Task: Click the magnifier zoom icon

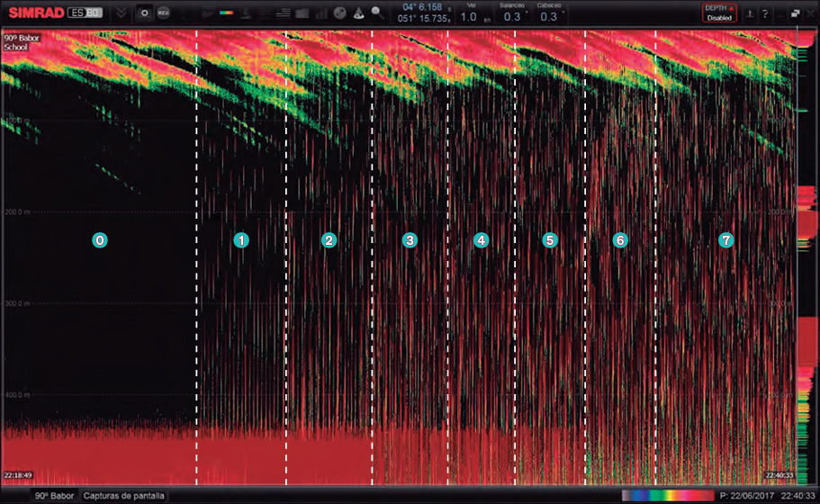Action: pos(377,14)
